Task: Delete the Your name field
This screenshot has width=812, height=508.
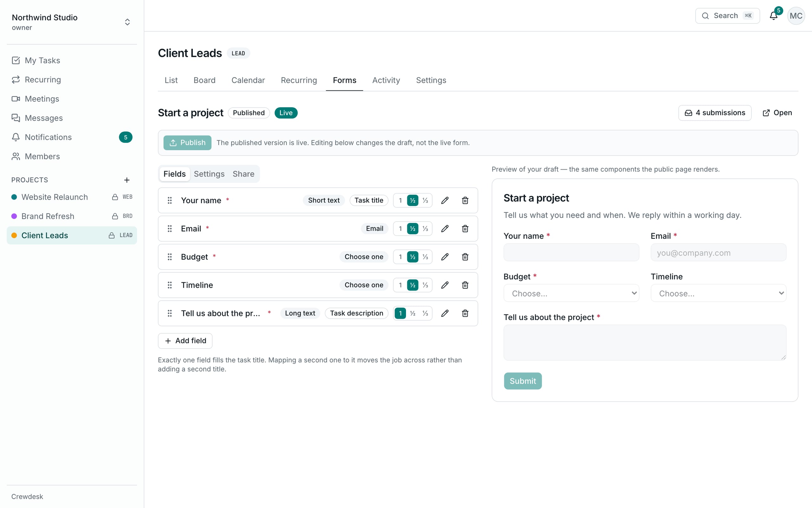Action: [x=465, y=200]
